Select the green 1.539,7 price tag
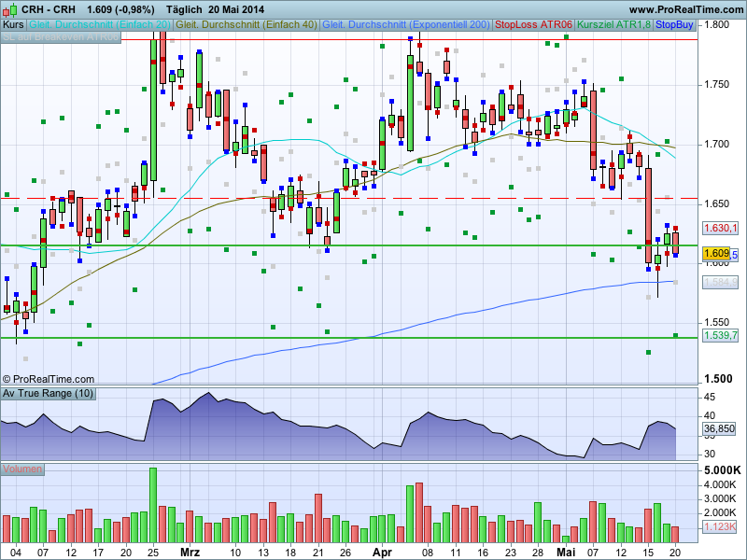Screen dimensions: 747x560 coord(720,335)
